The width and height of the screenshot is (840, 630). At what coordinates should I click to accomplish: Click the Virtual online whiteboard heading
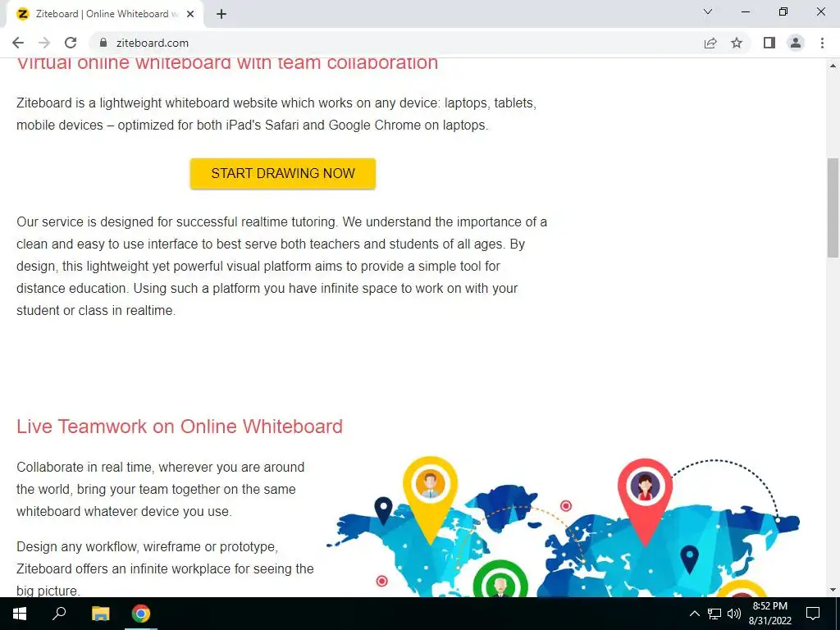(x=227, y=64)
